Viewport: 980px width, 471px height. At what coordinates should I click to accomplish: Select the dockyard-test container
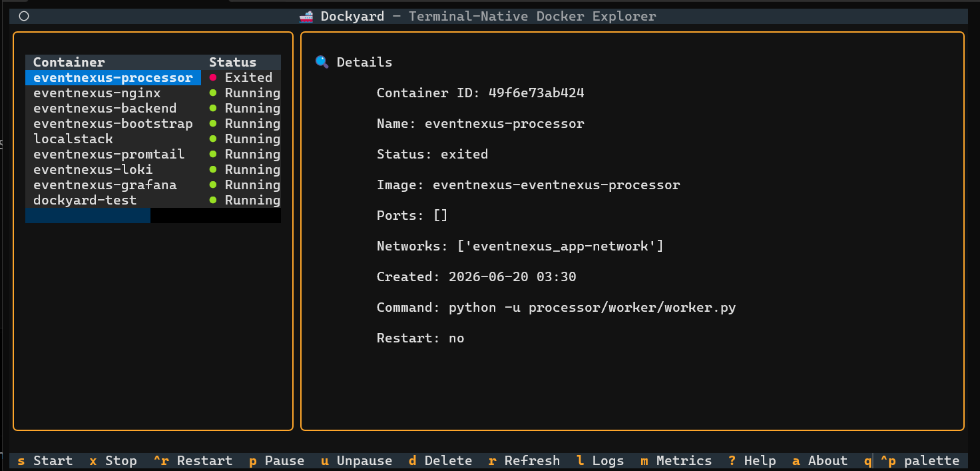pos(153,201)
